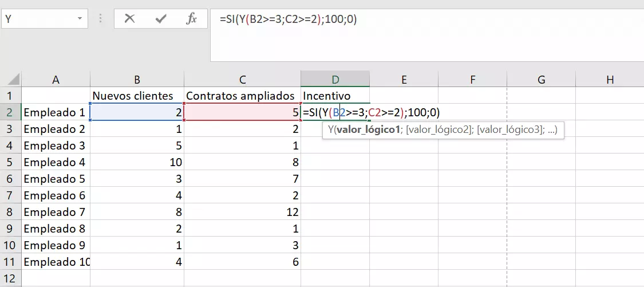This screenshot has height=287, width=644.
Task: Click the 'Empleado 7' cell
Action: click(x=56, y=212)
